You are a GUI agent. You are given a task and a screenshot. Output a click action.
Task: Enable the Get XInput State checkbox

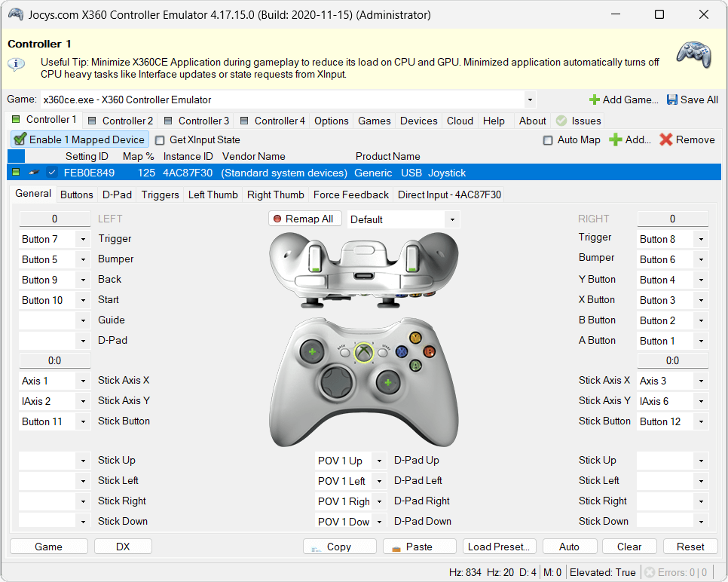click(x=160, y=140)
